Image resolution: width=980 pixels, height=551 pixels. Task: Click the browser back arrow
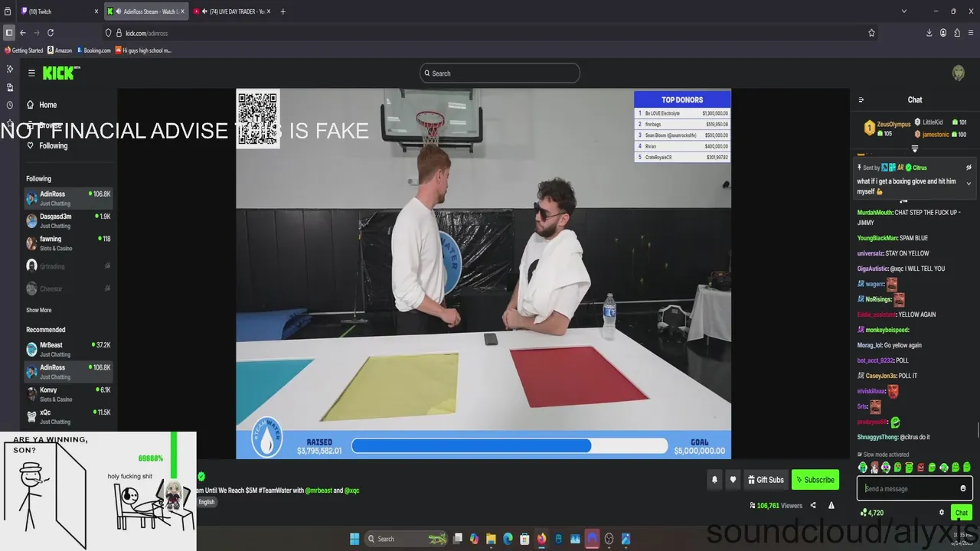(23, 33)
